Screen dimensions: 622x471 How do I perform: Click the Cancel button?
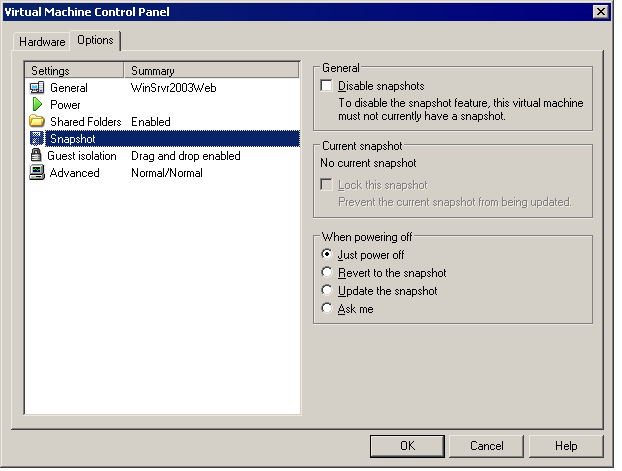[486, 446]
